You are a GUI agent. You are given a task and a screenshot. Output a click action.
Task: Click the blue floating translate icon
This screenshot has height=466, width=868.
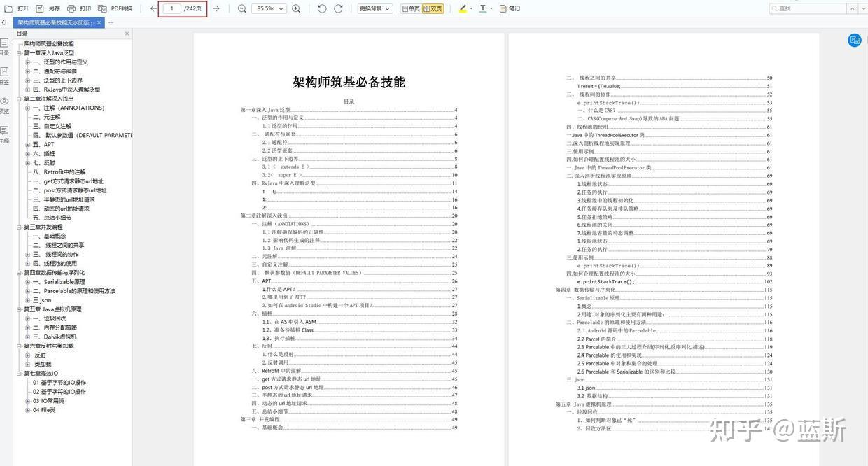coord(855,40)
